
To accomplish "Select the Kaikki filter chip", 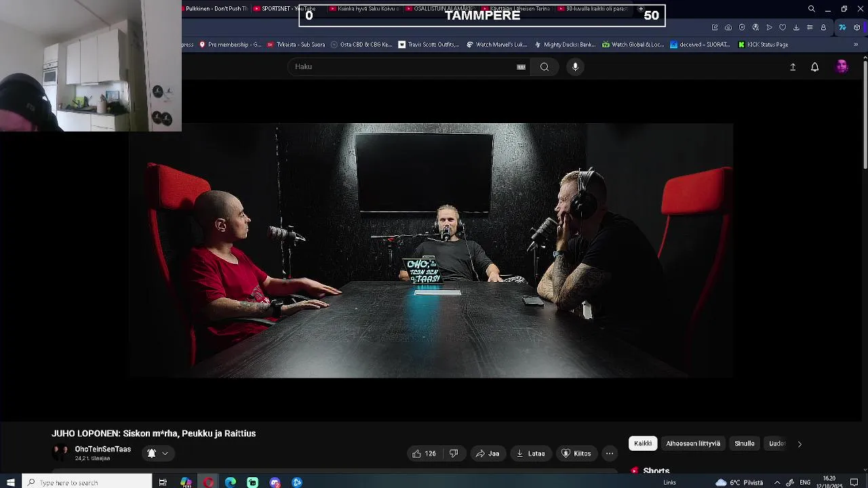I will pos(643,443).
